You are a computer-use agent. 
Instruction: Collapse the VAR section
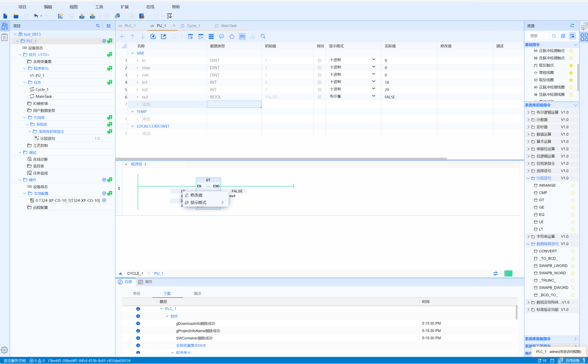[133, 53]
